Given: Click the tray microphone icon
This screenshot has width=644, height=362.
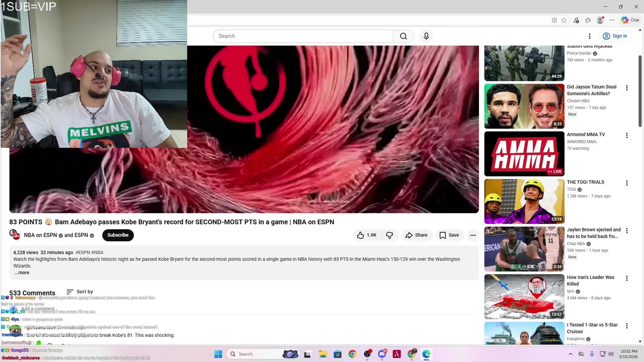Looking at the screenshot, I should (592, 354).
